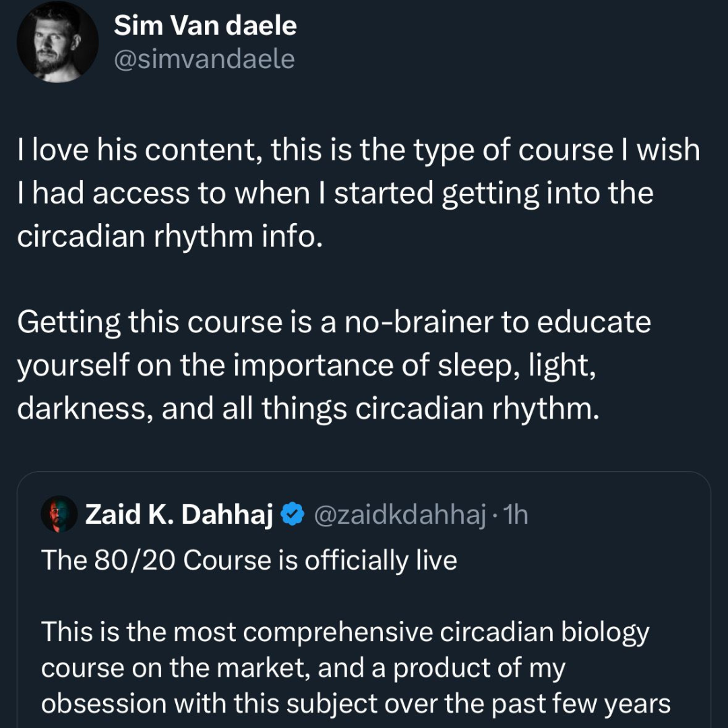The image size is (728, 728).
Task: Select the line "The 80/20 Course is officially live"
Action: pyautogui.click(x=249, y=560)
